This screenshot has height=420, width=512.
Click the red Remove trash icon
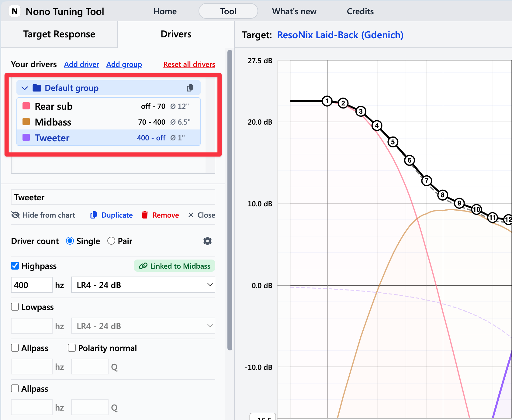pos(145,215)
